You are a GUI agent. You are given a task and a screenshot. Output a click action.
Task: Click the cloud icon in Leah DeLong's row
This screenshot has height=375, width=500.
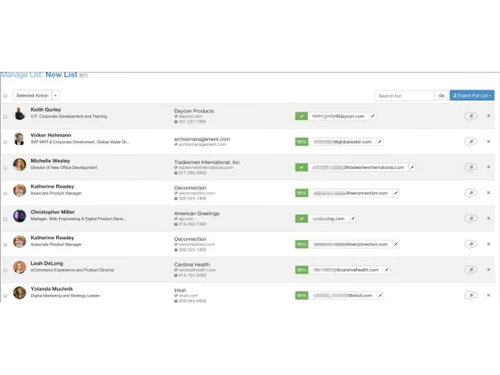tap(471, 269)
